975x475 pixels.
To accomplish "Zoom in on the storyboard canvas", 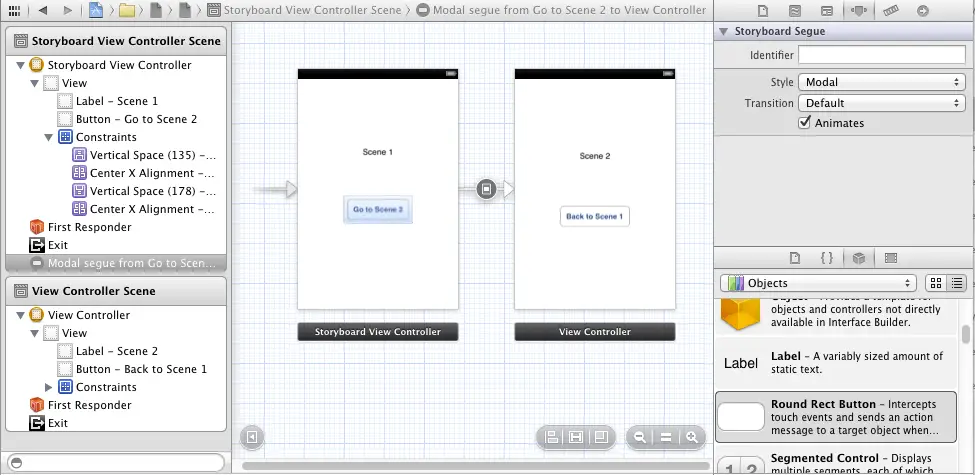I will [x=691, y=437].
